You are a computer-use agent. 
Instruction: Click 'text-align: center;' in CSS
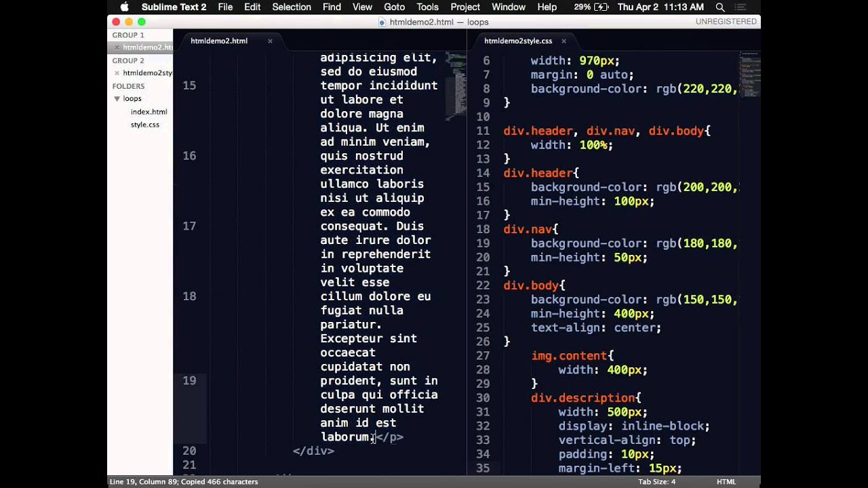coord(596,327)
